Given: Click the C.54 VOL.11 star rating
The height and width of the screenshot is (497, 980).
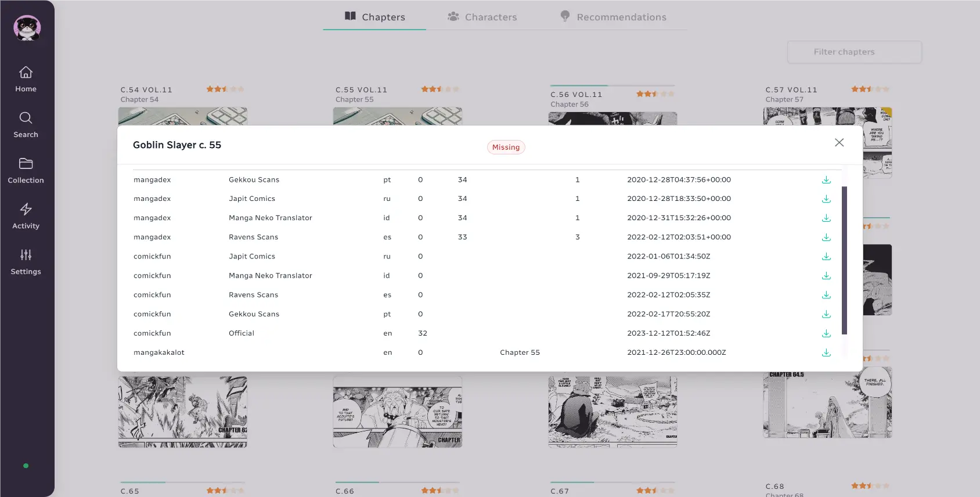Looking at the screenshot, I should coord(225,89).
